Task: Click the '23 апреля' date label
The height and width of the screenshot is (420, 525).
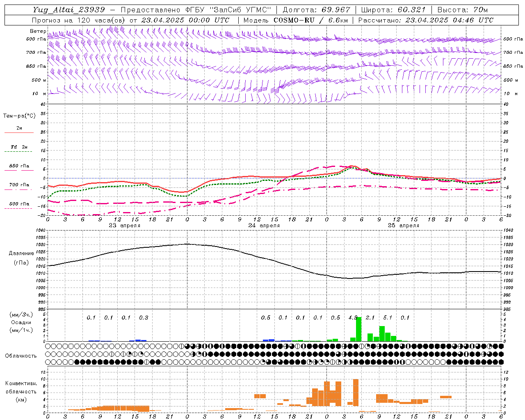Action: (x=125, y=226)
